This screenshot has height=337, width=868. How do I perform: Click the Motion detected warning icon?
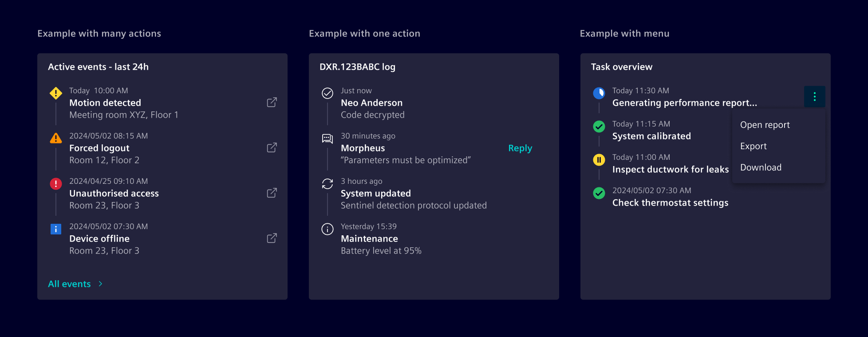click(x=55, y=93)
